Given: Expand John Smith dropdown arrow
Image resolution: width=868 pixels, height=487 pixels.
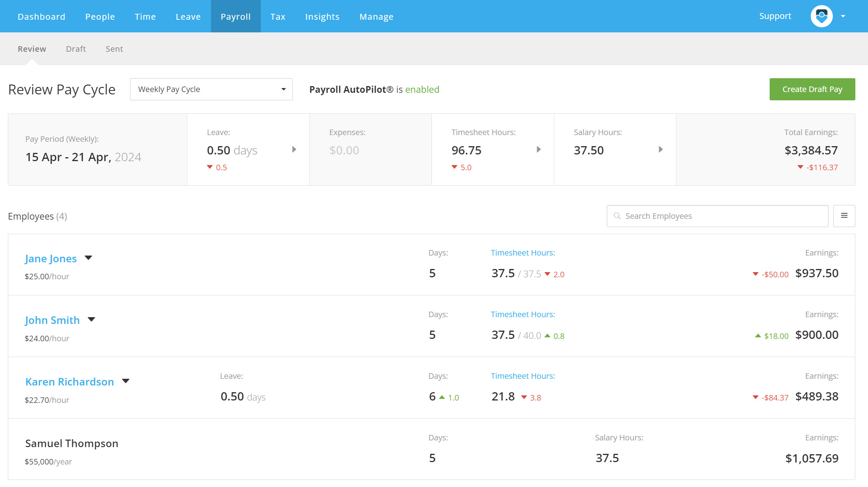Looking at the screenshot, I should click(91, 320).
